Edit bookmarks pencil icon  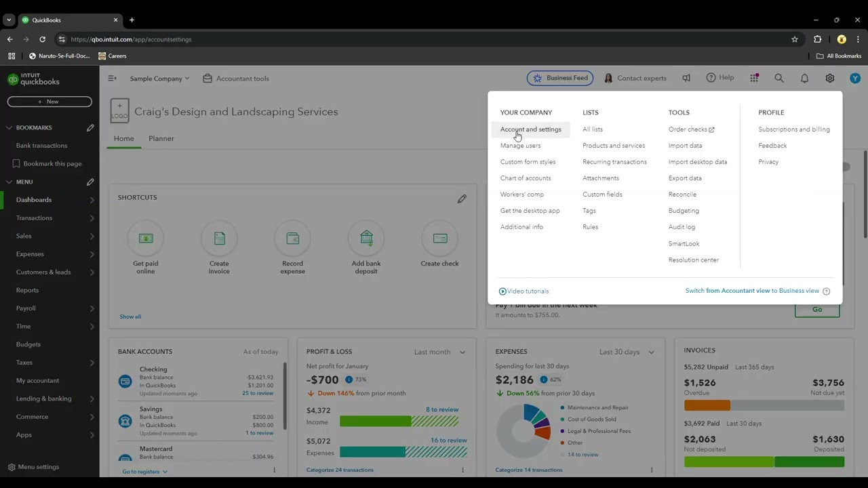[90, 127]
